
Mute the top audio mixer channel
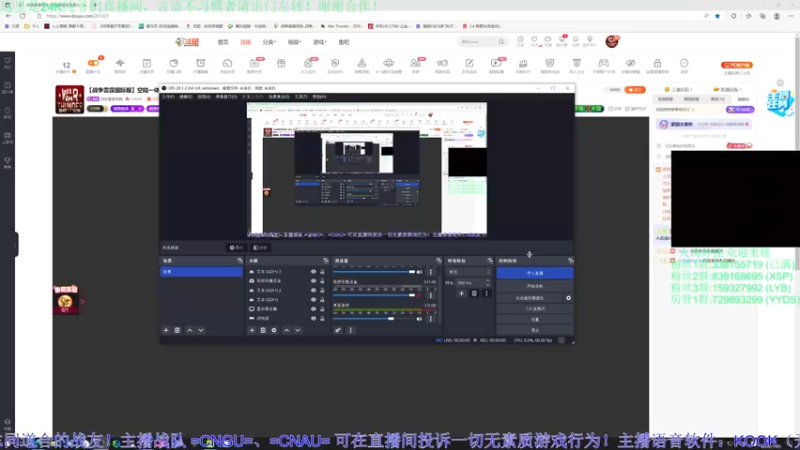click(419, 272)
